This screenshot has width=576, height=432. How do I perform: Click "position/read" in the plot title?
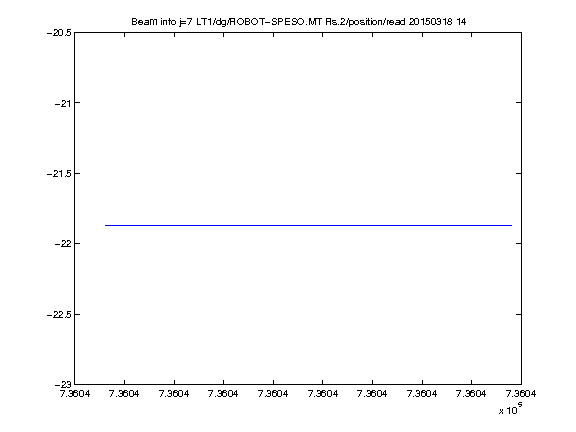377,22
